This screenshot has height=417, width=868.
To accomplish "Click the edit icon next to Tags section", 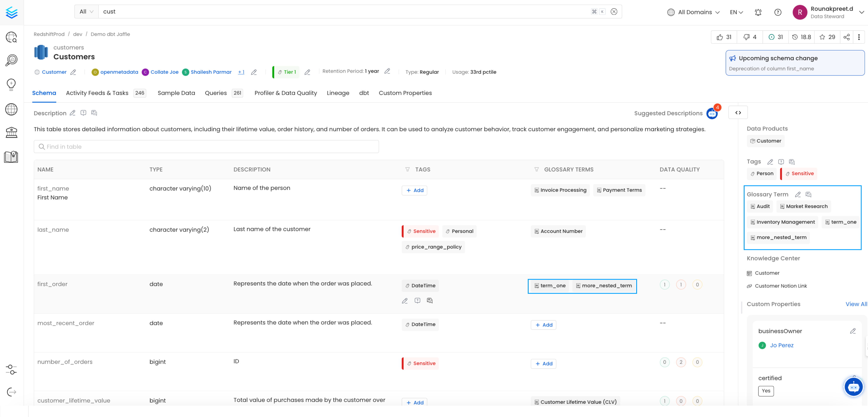I will 770,161.
